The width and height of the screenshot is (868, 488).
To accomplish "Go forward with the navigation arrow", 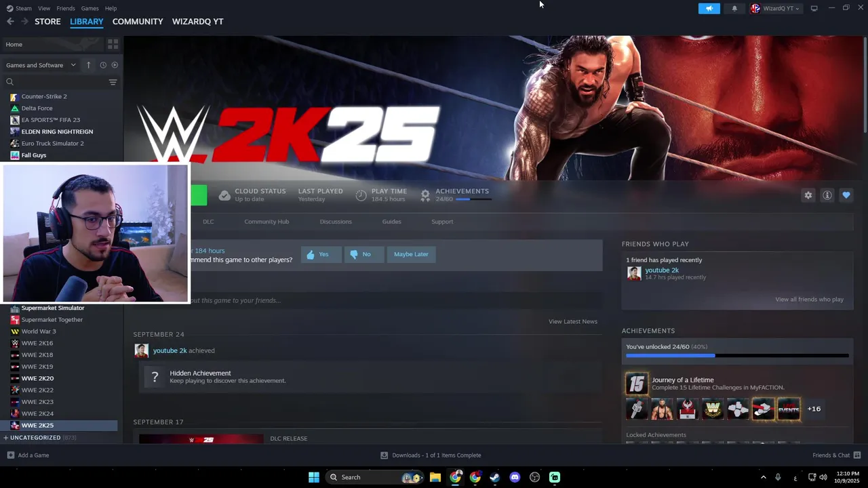I will pyautogui.click(x=24, y=22).
